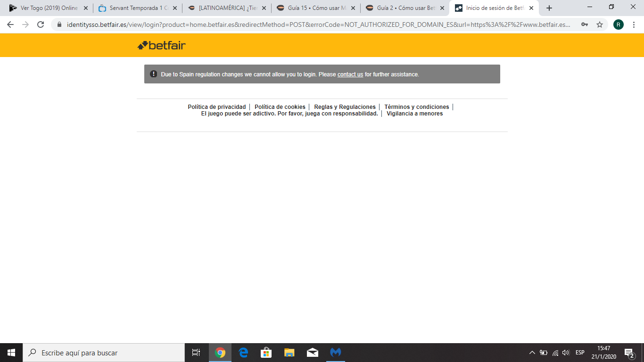Click the Chrome icon on the taskbar
The width and height of the screenshot is (644, 362).
[220, 353]
